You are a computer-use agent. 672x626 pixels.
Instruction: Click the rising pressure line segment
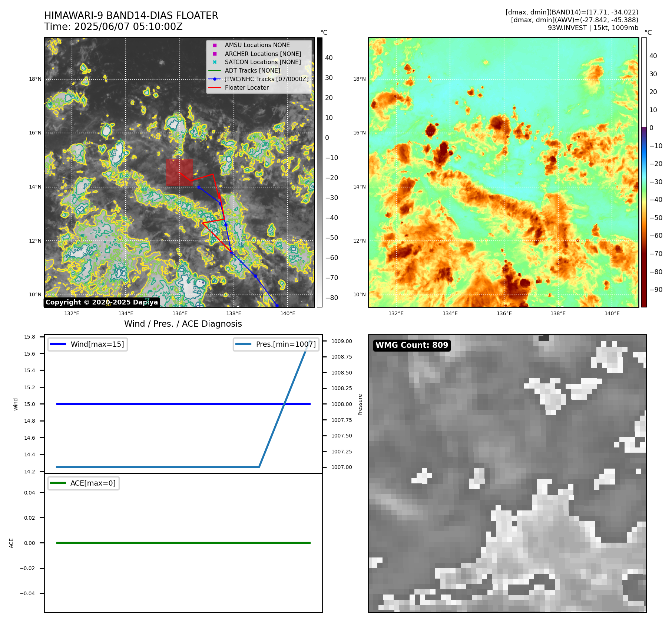284,404
